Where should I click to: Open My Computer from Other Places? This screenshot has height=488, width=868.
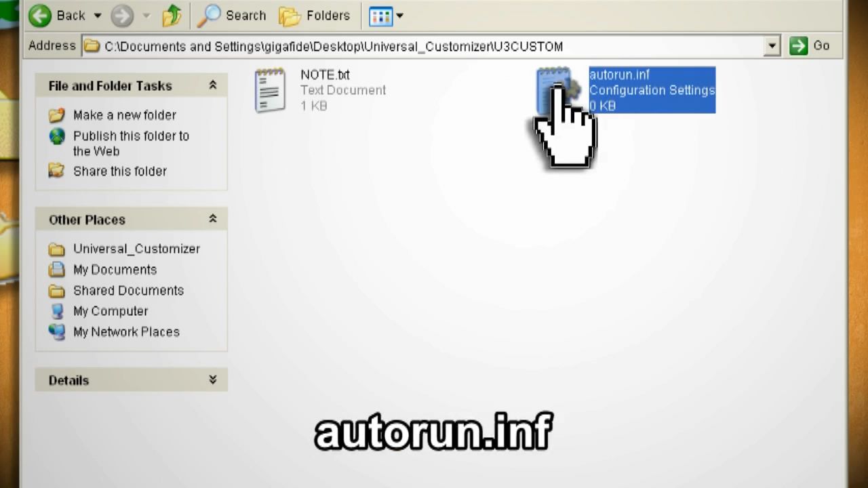[x=111, y=311]
